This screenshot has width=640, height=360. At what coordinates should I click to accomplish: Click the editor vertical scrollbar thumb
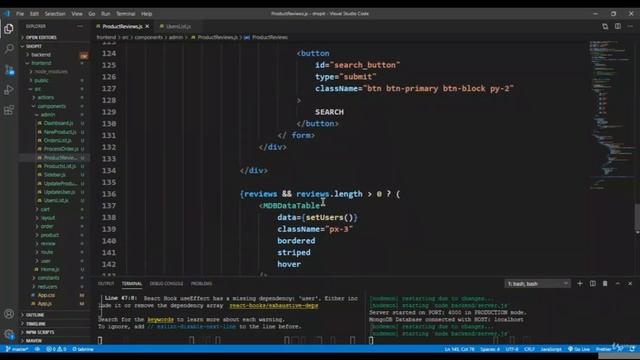tap(637, 217)
